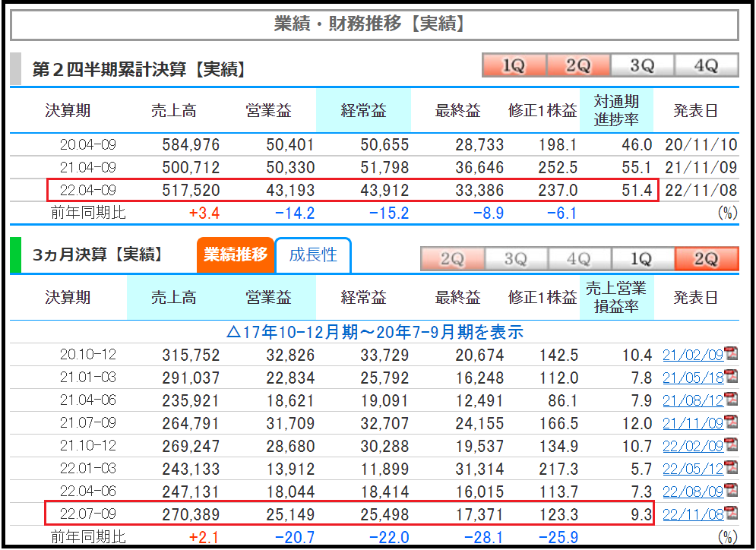Open the 22/05/12 announcement link
This screenshot has height=550, width=756.
[693, 469]
